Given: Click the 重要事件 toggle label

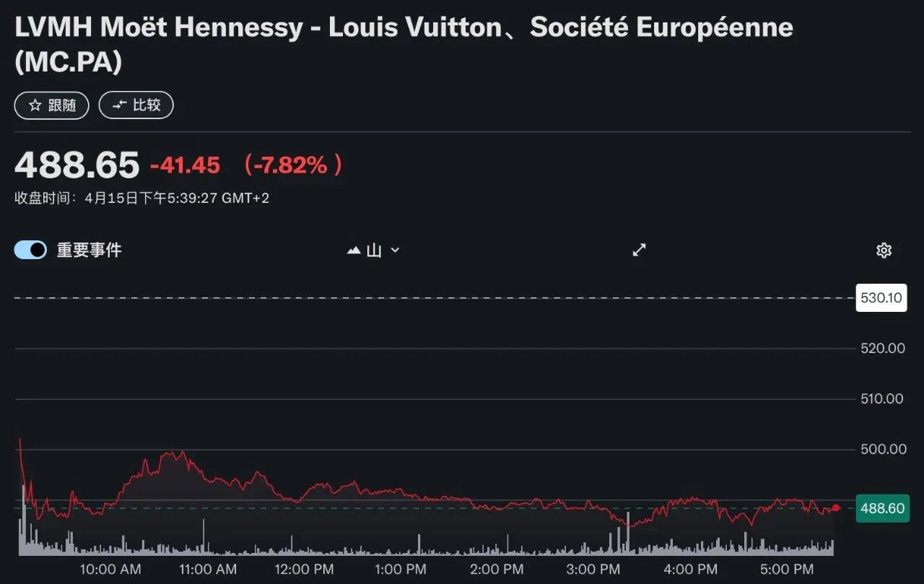Looking at the screenshot, I should (x=89, y=250).
